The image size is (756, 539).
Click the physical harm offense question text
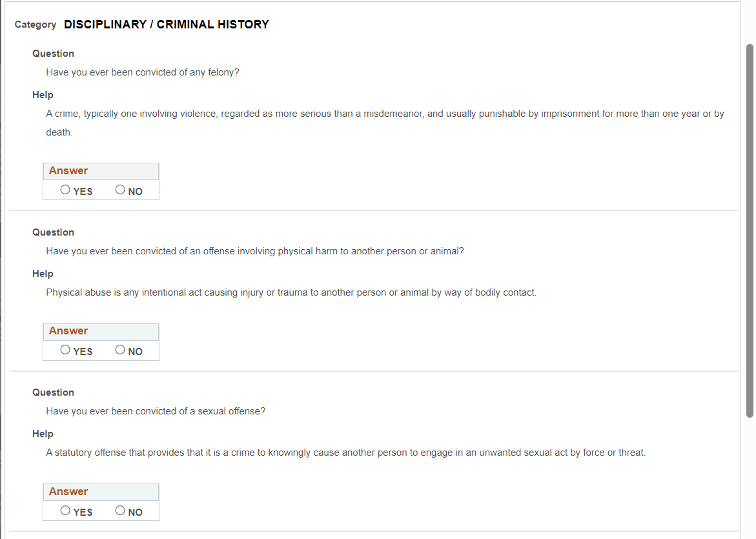click(255, 251)
